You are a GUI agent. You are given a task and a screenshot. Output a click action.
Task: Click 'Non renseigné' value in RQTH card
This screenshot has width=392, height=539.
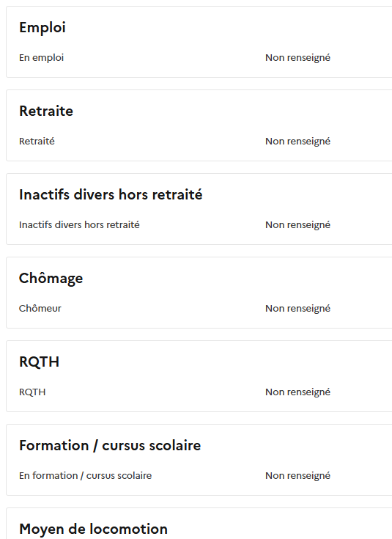[x=297, y=392]
